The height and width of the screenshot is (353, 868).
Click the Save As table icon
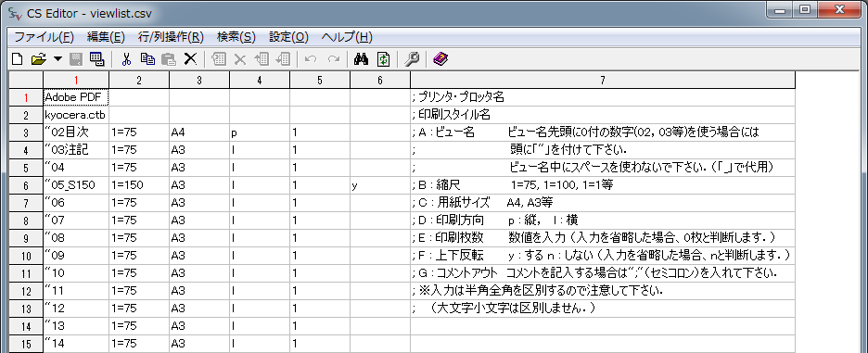[x=96, y=59]
